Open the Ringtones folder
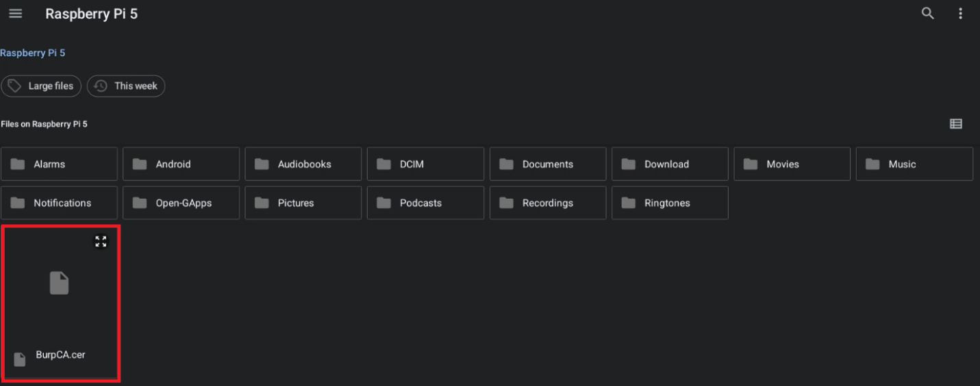Screen dimensions: 980x386 point(670,203)
